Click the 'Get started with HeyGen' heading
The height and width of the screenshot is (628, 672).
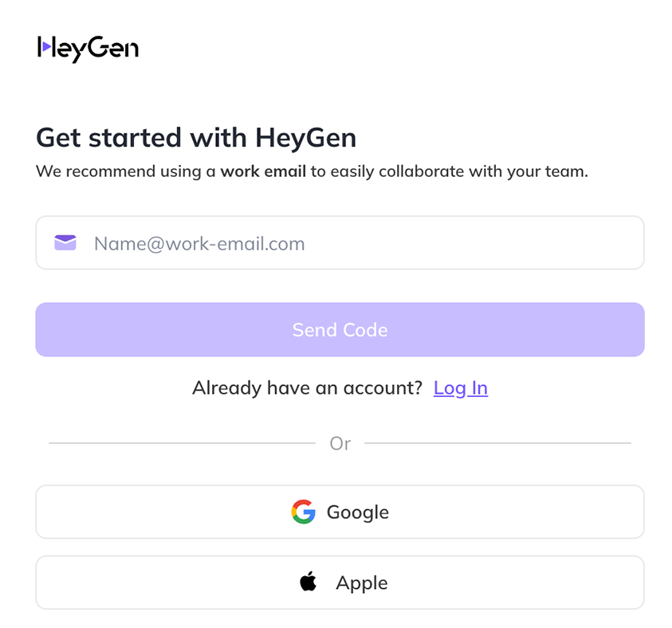pyautogui.click(x=196, y=138)
